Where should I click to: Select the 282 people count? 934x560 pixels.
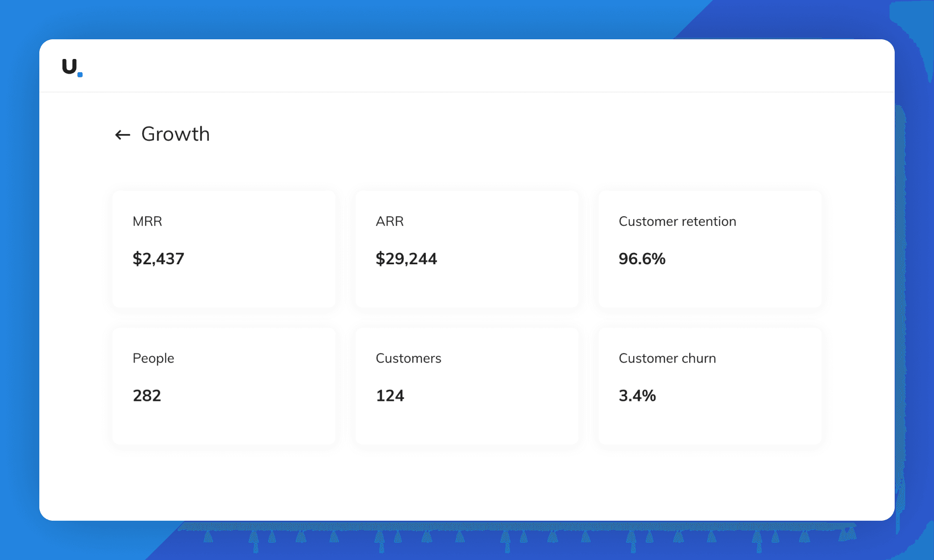click(147, 395)
